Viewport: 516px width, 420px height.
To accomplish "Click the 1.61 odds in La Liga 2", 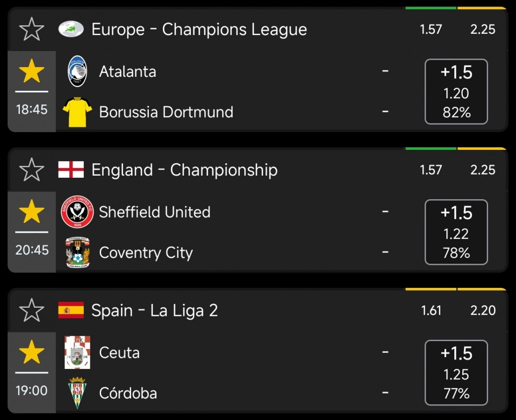I will [431, 310].
